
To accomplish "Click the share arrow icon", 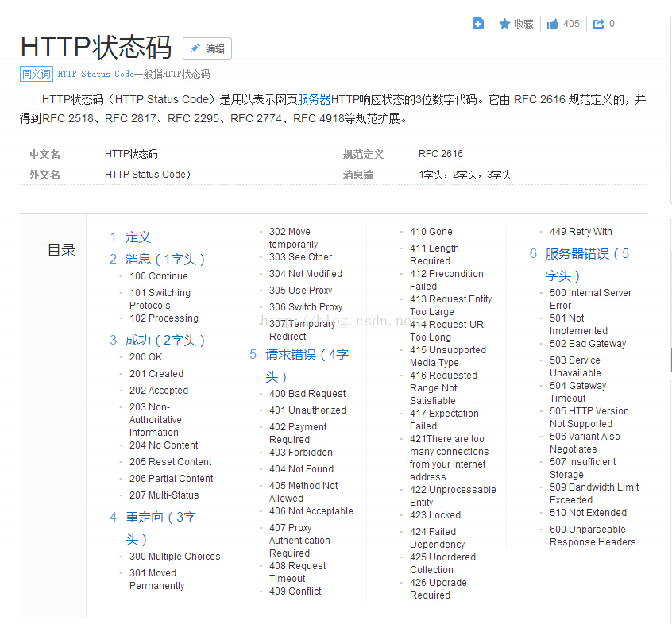I will click(599, 24).
